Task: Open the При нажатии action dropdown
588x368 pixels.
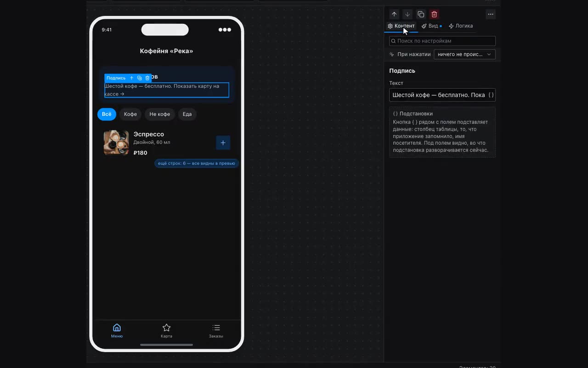Action: [x=464, y=54]
